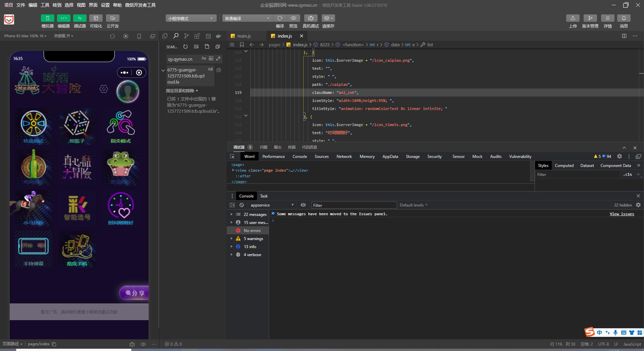Open the real device debug (真机调试) icon
The height and width of the screenshot is (351, 644).
coord(311,18)
